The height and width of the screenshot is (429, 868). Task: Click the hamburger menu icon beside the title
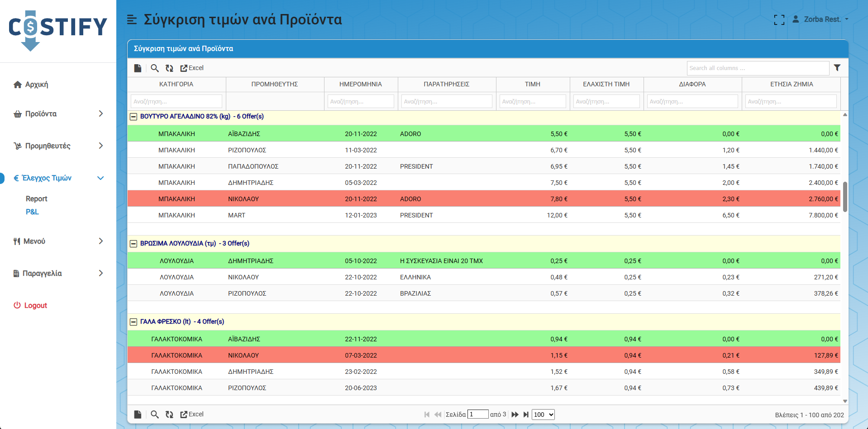pyautogui.click(x=132, y=19)
